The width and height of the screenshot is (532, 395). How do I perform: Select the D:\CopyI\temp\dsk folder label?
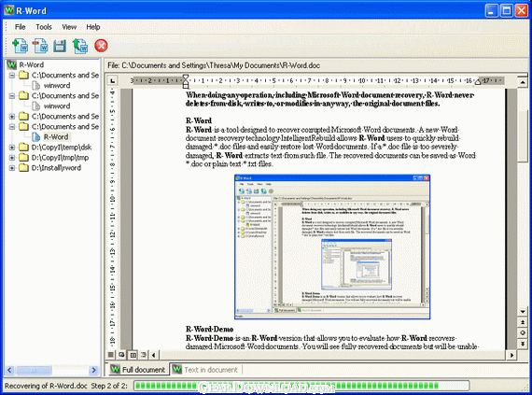62,148
